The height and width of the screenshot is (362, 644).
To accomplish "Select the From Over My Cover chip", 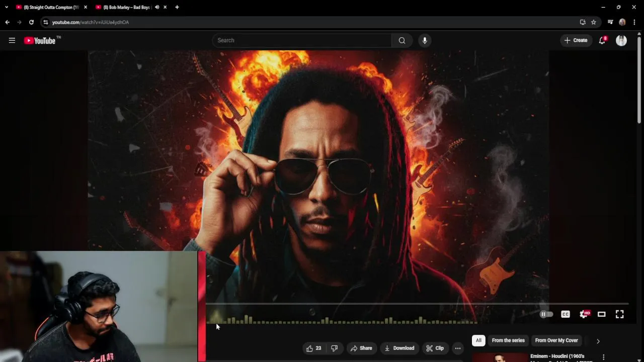I will point(556,340).
